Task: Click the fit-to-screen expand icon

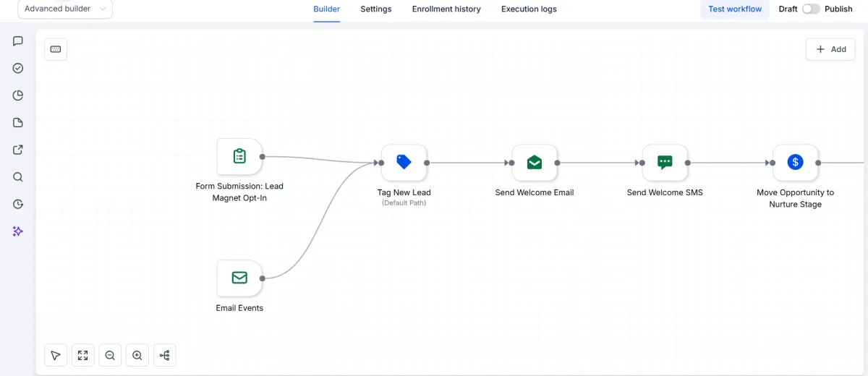Action: click(x=83, y=355)
